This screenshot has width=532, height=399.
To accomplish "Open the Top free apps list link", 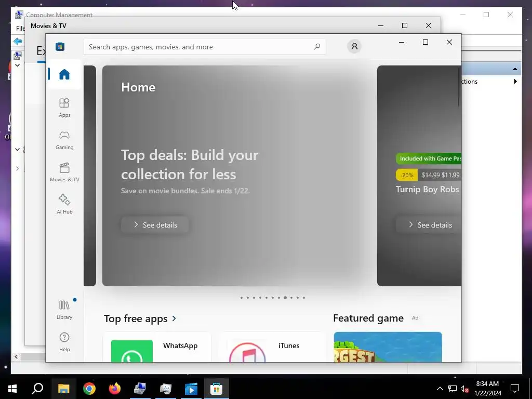I will (x=140, y=318).
